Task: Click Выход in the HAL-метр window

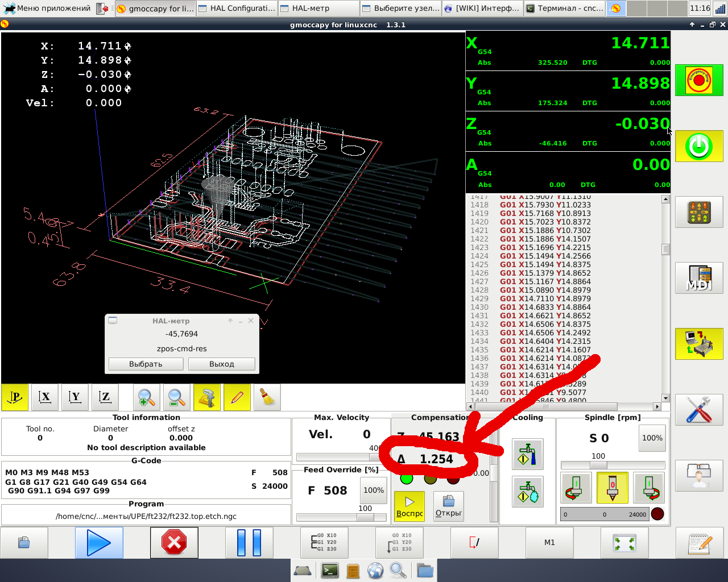Action: tap(221, 364)
